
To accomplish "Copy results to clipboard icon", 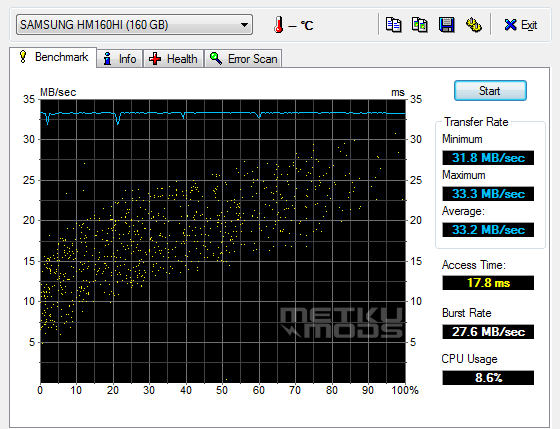I will pos(394,25).
